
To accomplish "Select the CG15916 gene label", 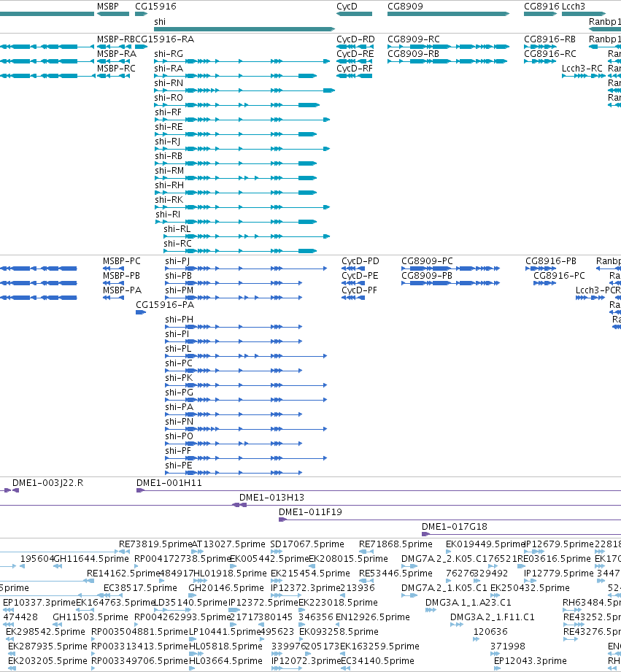I will (x=155, y=7).
